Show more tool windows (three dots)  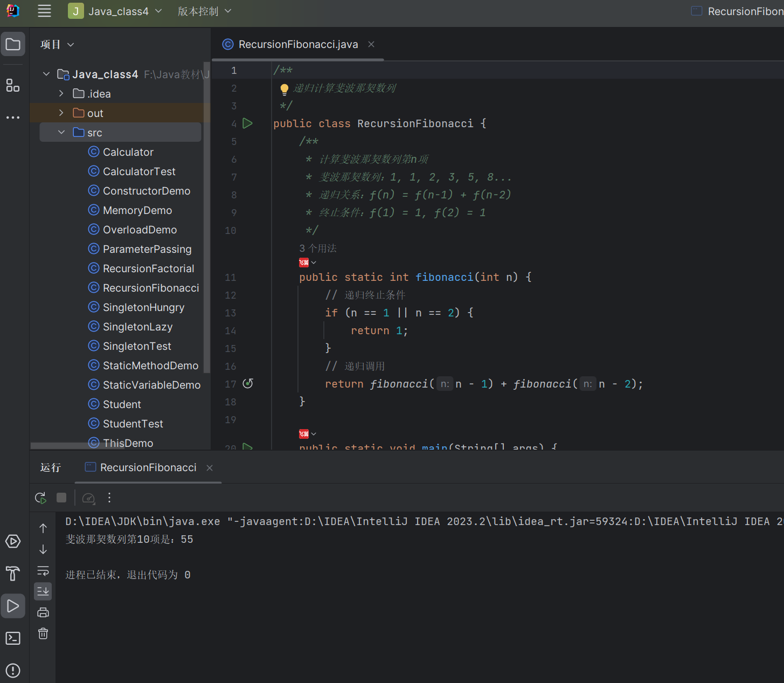13,117
